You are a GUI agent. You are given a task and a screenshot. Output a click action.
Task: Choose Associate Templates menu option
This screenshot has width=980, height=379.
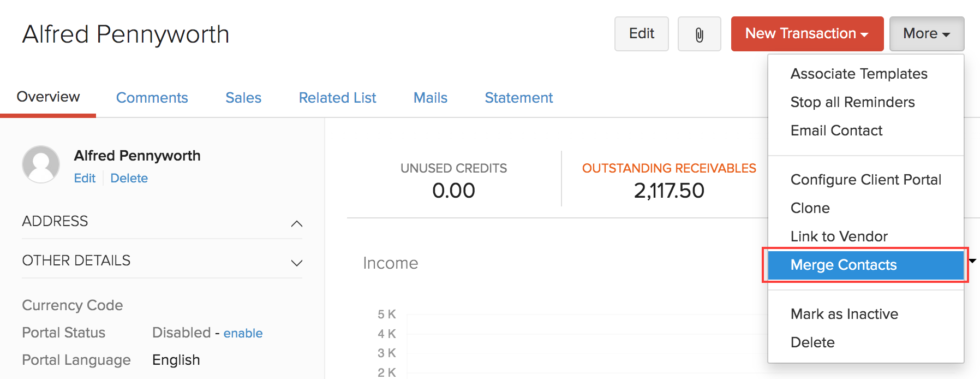(x=858, y=74)
